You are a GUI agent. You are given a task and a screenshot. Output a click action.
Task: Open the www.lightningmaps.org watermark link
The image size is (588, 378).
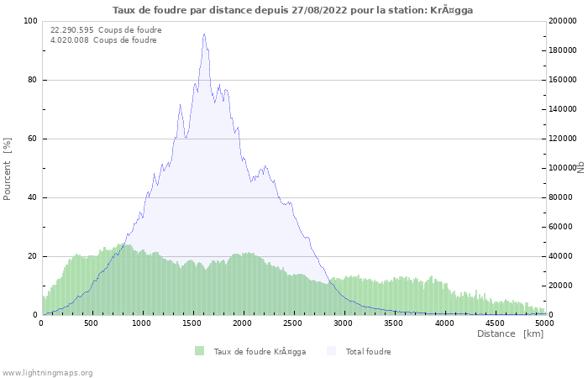(x=47, y=372)
